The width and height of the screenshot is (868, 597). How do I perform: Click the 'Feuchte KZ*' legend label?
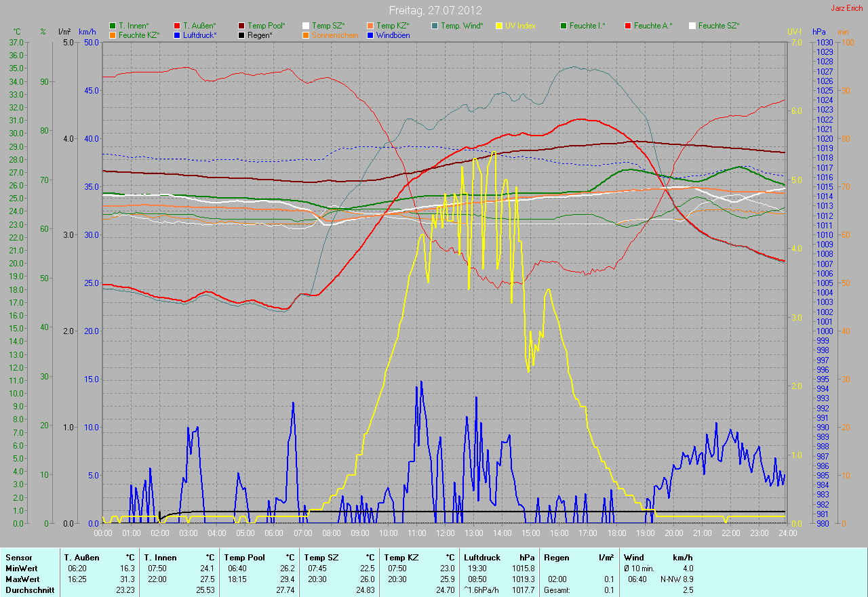[x=139, y=35]
